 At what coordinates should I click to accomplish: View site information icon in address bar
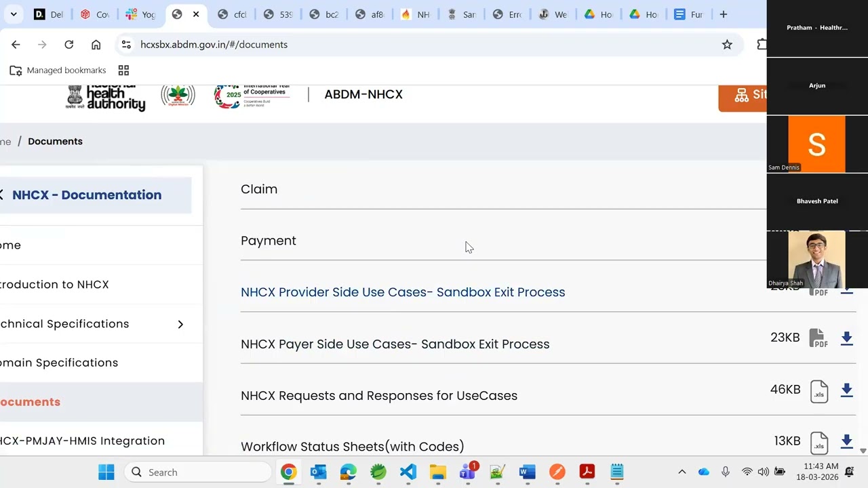(126, 45)
